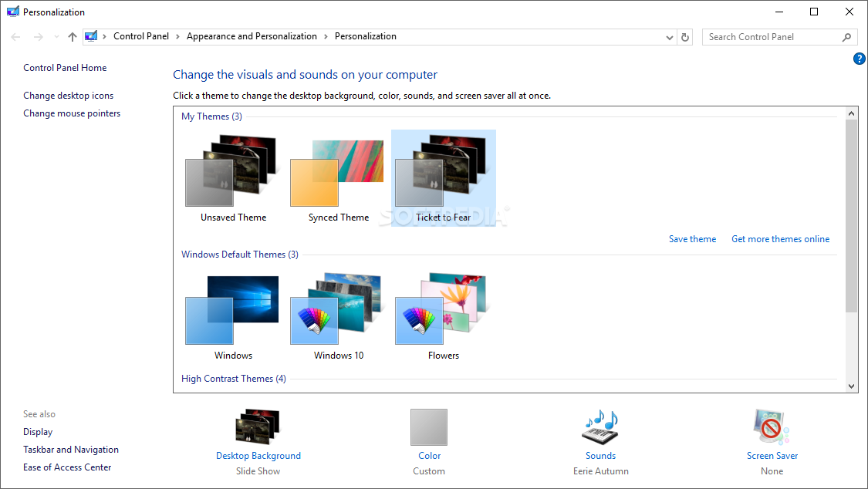Go to Control Panel Home
This screenshot has width=868, height=489.
[65, 67]
